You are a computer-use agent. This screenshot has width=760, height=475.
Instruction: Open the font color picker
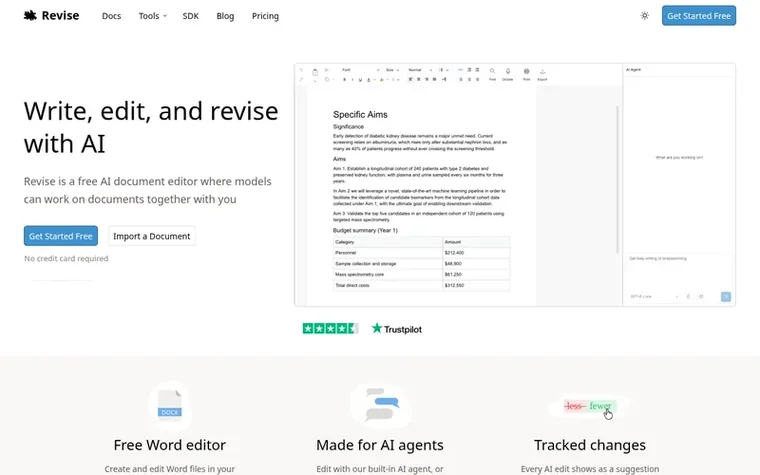pyautogui.click(x=370, y=79)
